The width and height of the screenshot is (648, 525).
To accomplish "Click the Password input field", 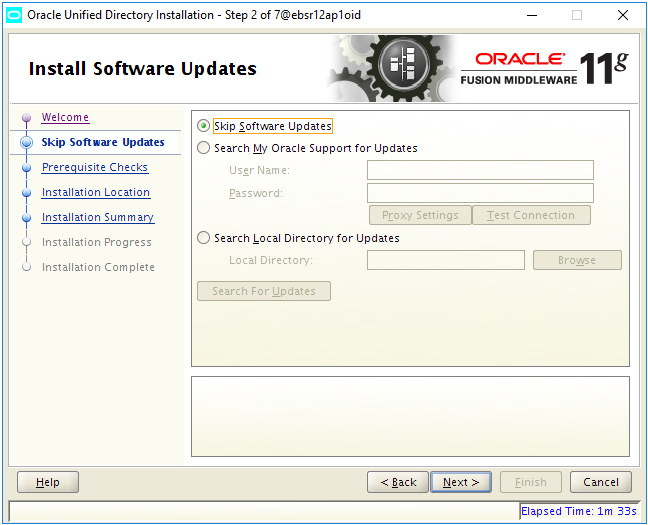I will point(480,193).
